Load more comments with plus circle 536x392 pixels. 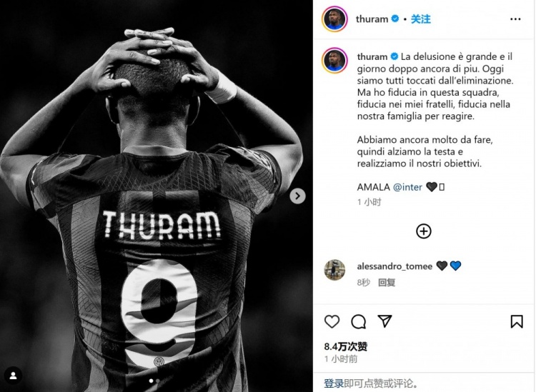click(x=424, y=231)
